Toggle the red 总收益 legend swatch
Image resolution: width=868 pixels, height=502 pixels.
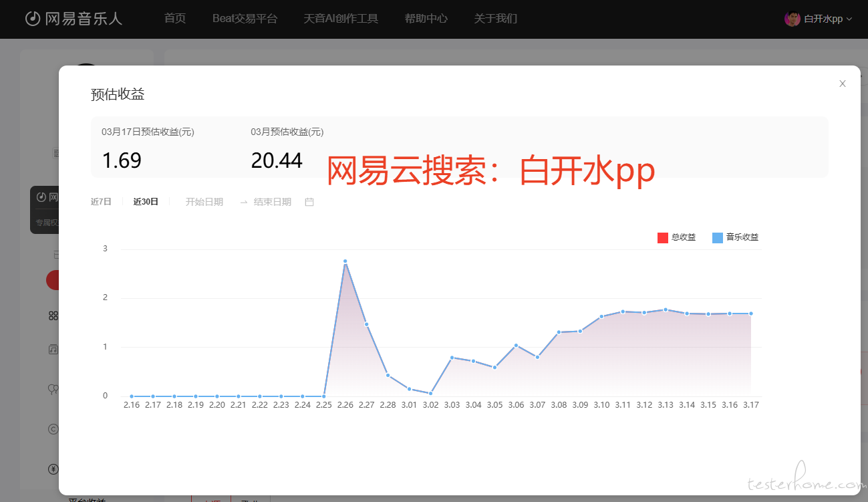663,237
